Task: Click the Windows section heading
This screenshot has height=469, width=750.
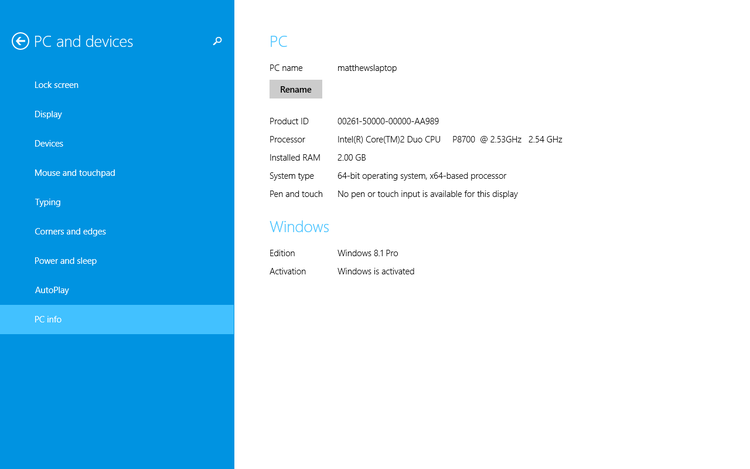Action: [299, 227]
